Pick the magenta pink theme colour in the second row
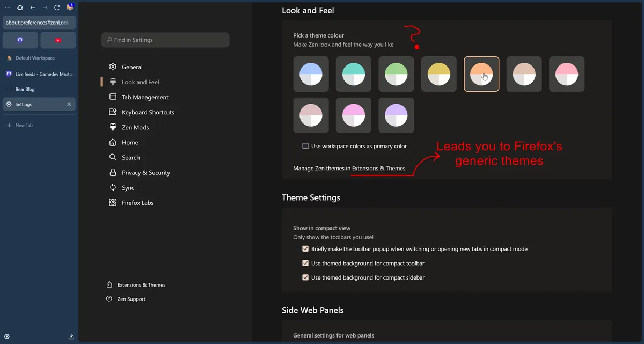The image size is (644, 344). click(x=354, y=115)
